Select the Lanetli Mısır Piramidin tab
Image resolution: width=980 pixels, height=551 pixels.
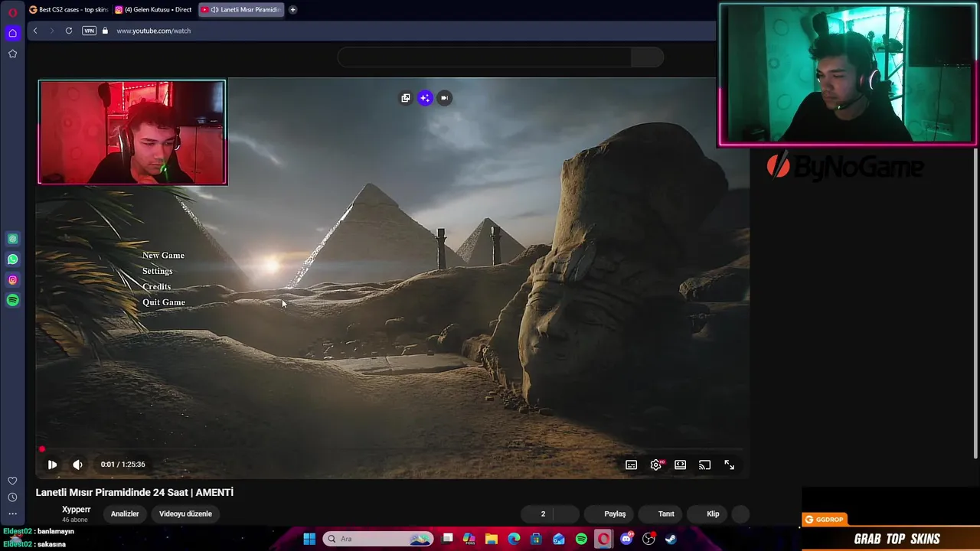tap(242, 10)
